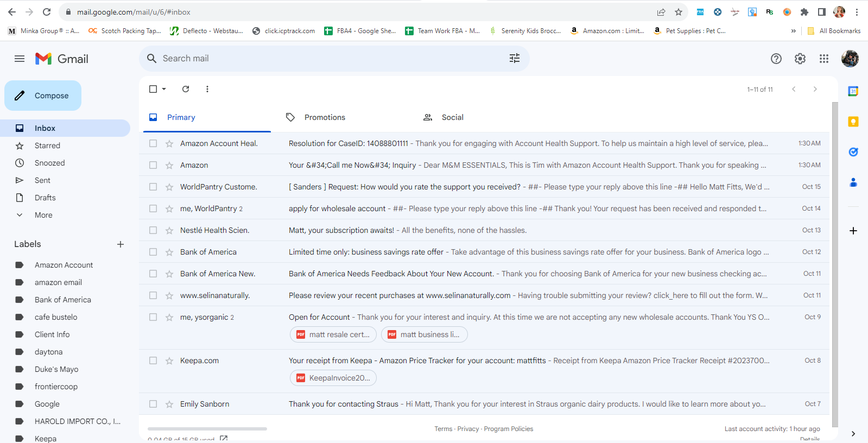The width and height of the screenshot is (868, 443).
Task: Switch to the Social tab
Action: point(481,117)
